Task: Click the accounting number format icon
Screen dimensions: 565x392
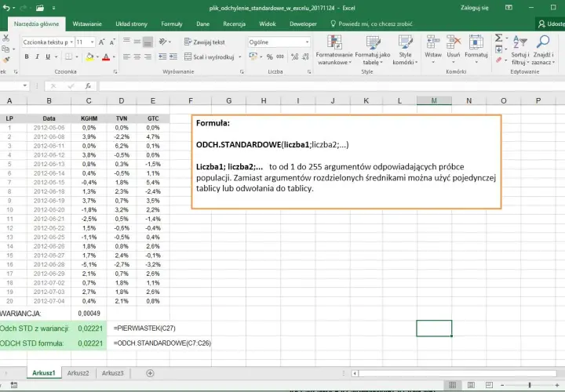Action: pyautogui.click(x=253, y=56)
